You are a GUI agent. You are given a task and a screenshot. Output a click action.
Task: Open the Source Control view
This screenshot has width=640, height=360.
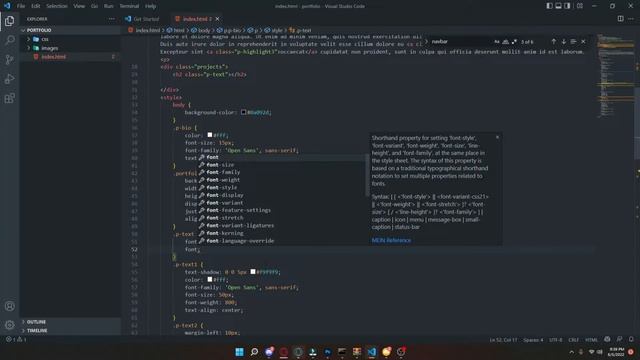pos(10,60)
